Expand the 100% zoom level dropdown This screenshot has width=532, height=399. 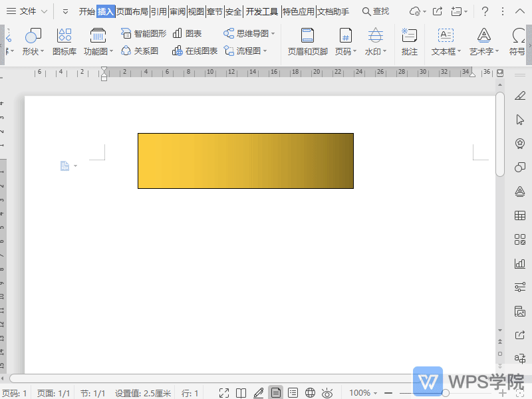[364, 393]
